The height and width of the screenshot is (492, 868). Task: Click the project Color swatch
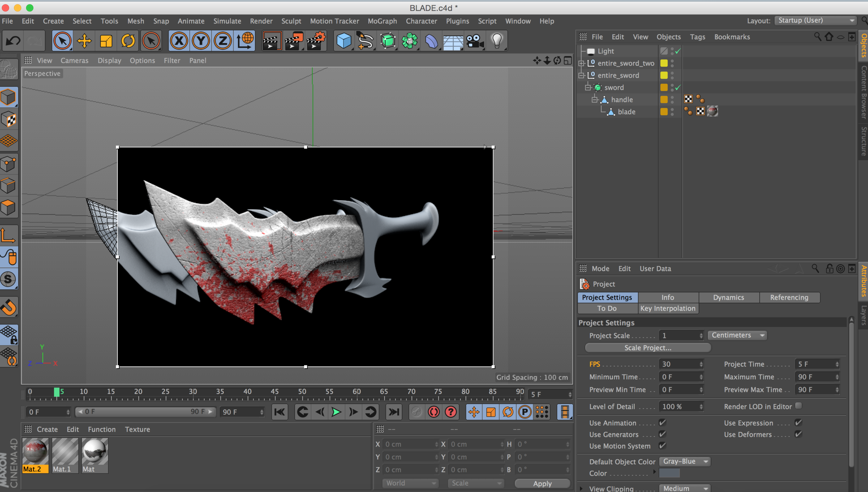tap(669, 473)
